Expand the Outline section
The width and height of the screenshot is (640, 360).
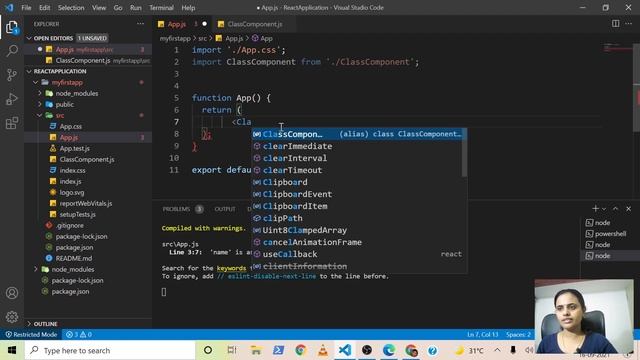click(45, 324)
